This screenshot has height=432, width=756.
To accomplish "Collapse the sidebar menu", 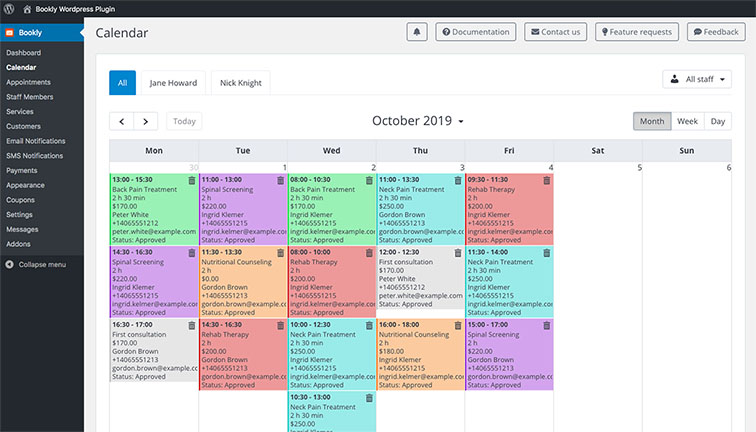I will pos(36,264).
